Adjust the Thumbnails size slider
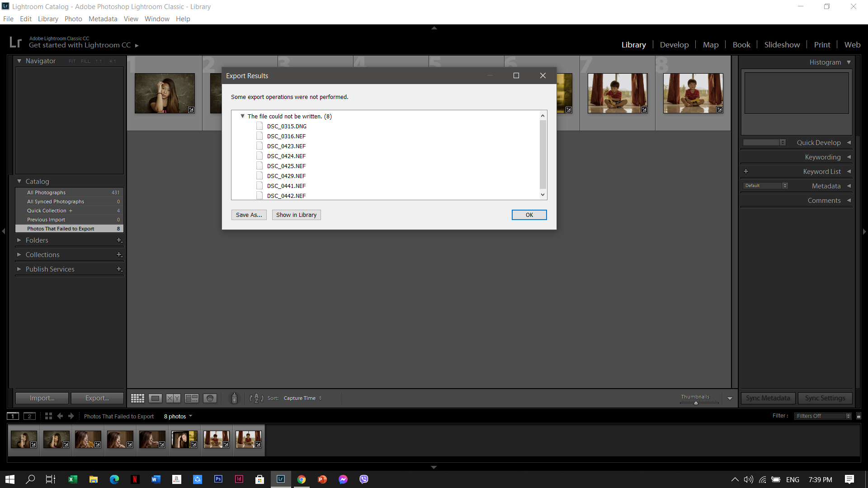Screen dimensions: 868x488 point(695,404)
